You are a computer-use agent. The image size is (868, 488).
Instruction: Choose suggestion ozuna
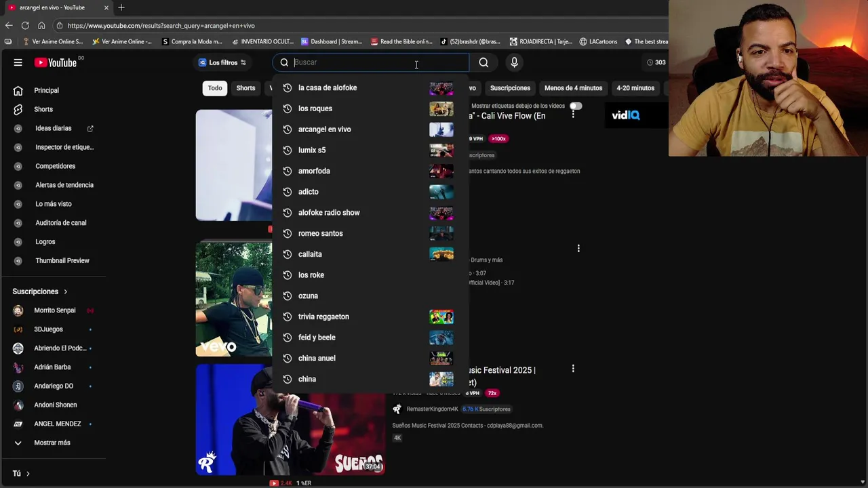click(x=370, y=296)
